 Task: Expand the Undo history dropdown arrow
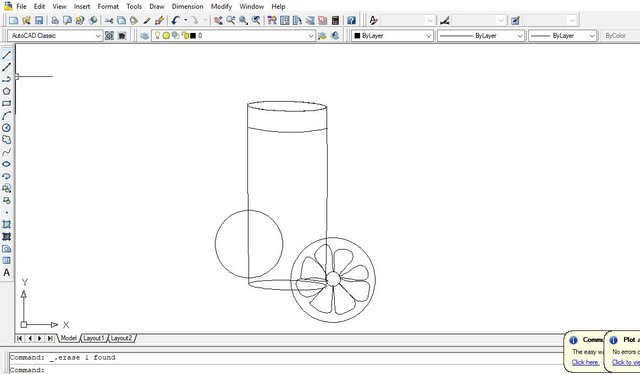tap(185, 20)
